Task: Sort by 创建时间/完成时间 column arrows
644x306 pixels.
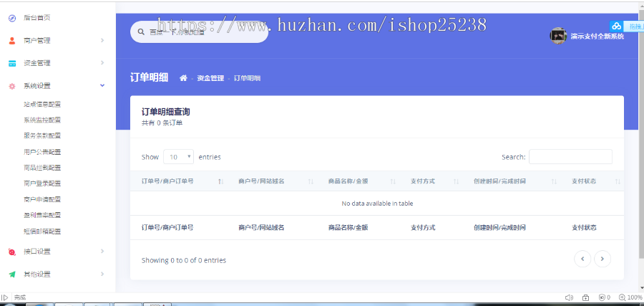Action: (x=554, y=181)
